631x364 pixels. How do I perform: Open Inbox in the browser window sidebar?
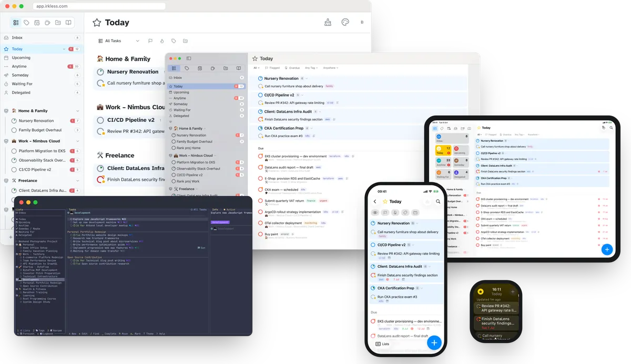click(x=41, y=38)
